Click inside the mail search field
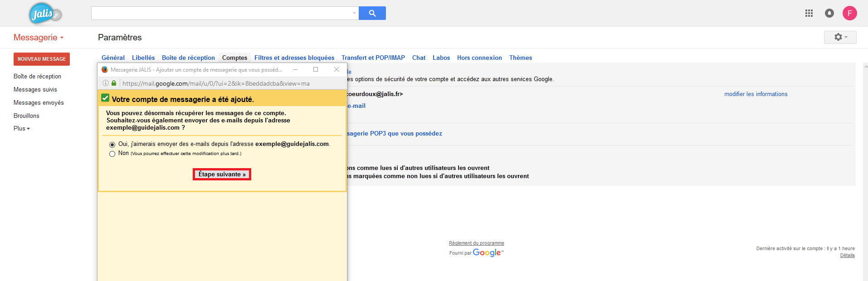Viewport: 868px width, 281px height. pyautogui.click(x=222, y=13)
